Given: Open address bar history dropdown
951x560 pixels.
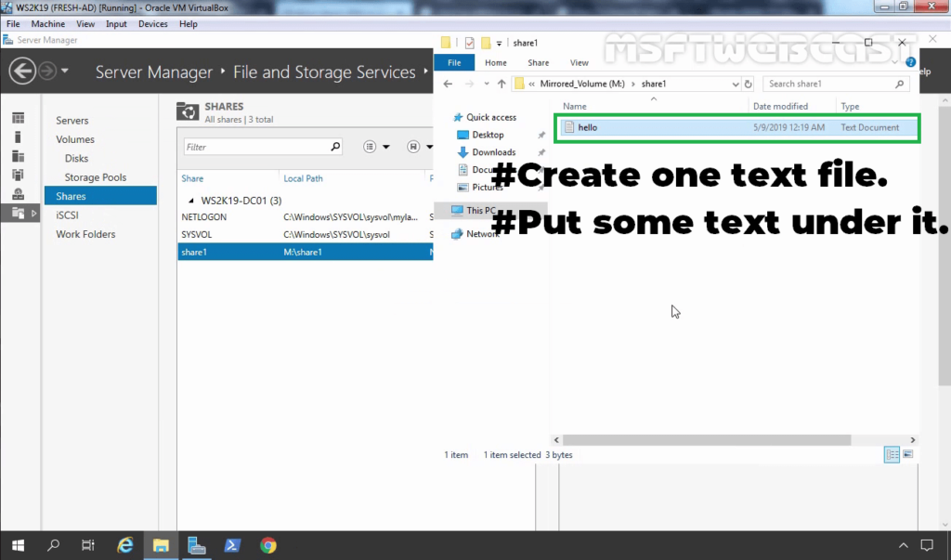Looking at the screenshot, I should pos(736,84).
